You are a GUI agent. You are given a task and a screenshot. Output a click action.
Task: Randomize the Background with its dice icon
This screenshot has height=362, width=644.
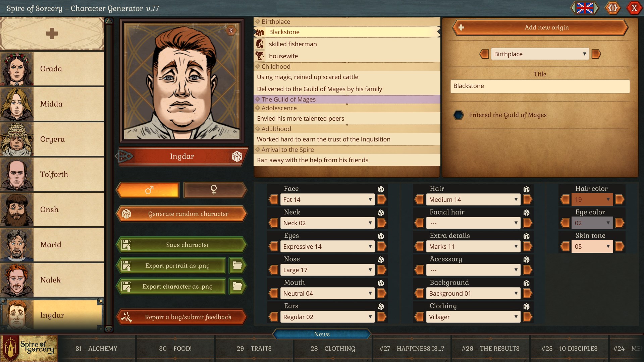pyautogui.click(x=527, y=283)
